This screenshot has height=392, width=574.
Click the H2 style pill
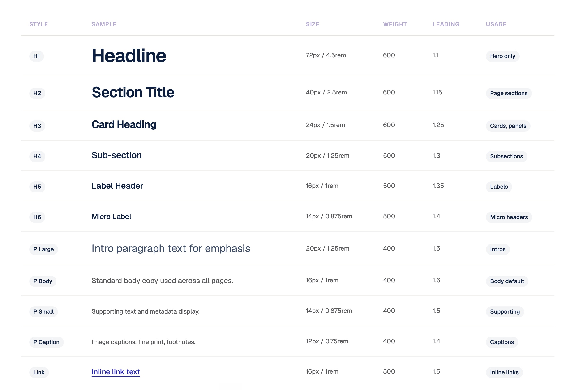pos(37,93)
